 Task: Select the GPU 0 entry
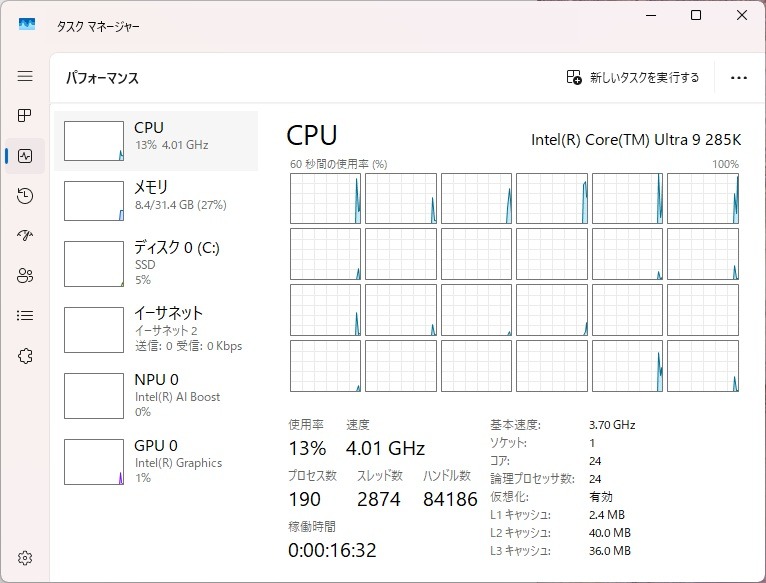click(155, 461)
